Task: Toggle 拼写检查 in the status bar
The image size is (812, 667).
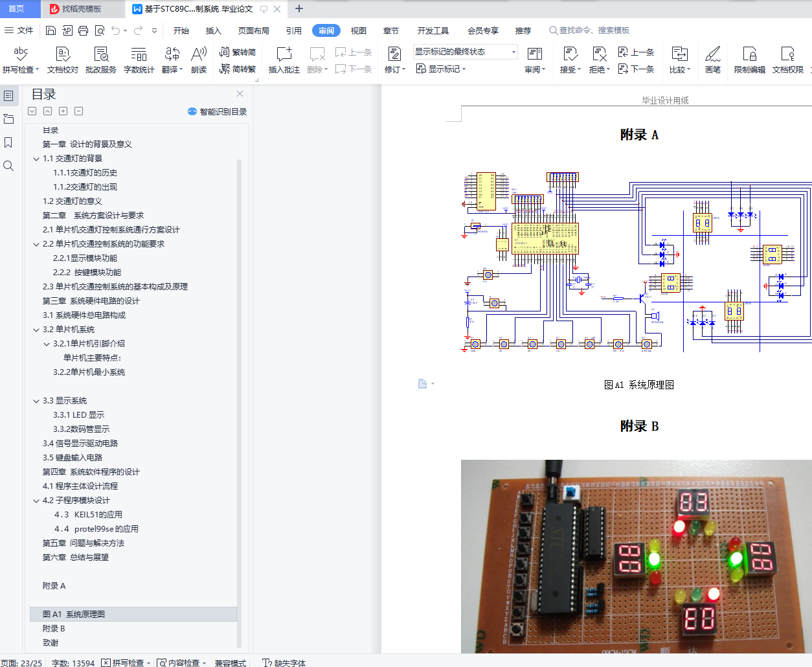Action: pyautogui.click(x=126, y=662)
